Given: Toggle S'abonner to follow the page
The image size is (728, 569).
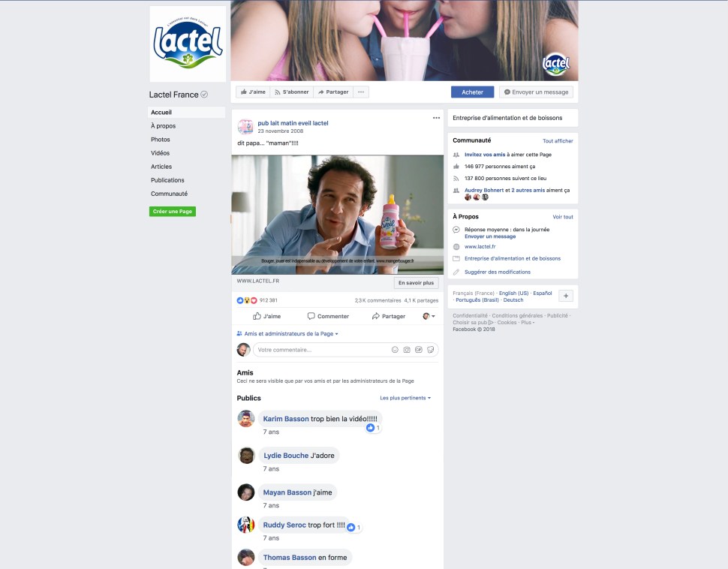Looking at the screenshot, I should [x=291, y=92].
